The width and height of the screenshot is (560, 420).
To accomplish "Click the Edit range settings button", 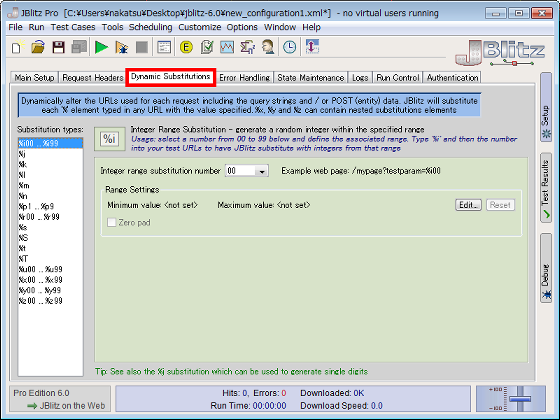I will point(468,205).
